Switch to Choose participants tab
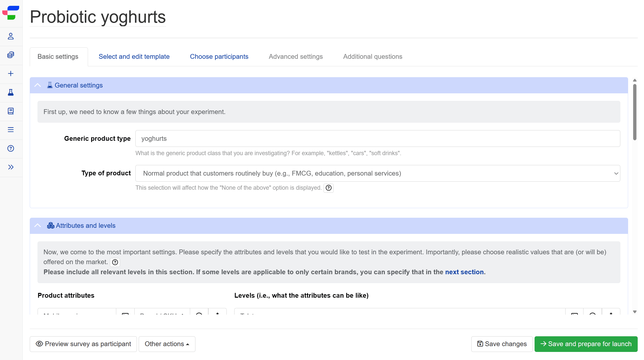Screen dimensions: 644x360 (219, 57)
